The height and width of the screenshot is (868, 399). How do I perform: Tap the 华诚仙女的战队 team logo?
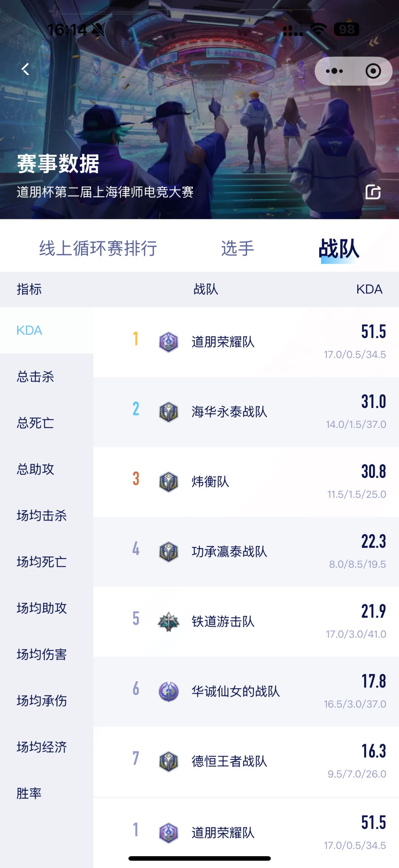[x=169, y=691]
